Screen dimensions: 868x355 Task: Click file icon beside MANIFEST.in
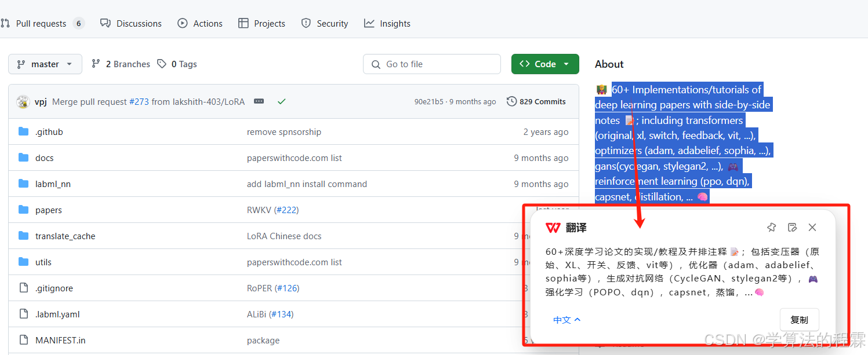(x=24, y=340)
